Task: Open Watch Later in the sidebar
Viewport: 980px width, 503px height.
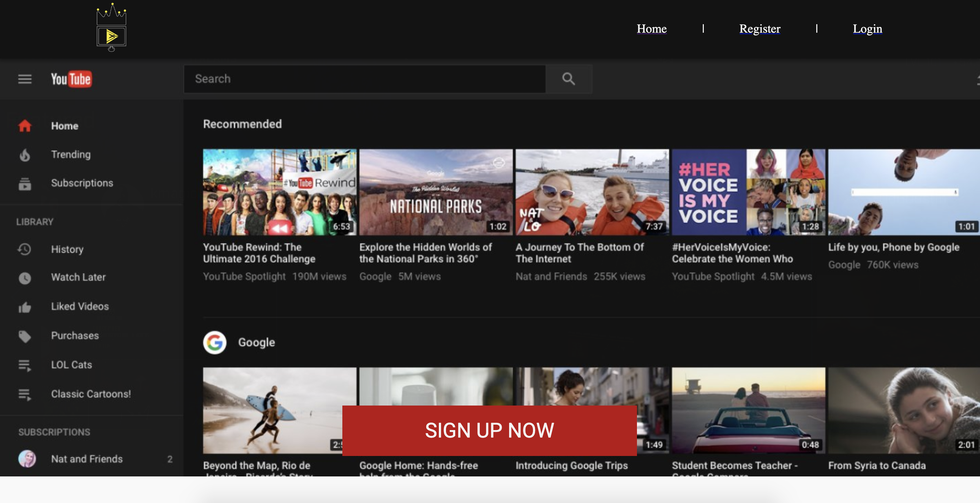Action: (x=78, y=277)
